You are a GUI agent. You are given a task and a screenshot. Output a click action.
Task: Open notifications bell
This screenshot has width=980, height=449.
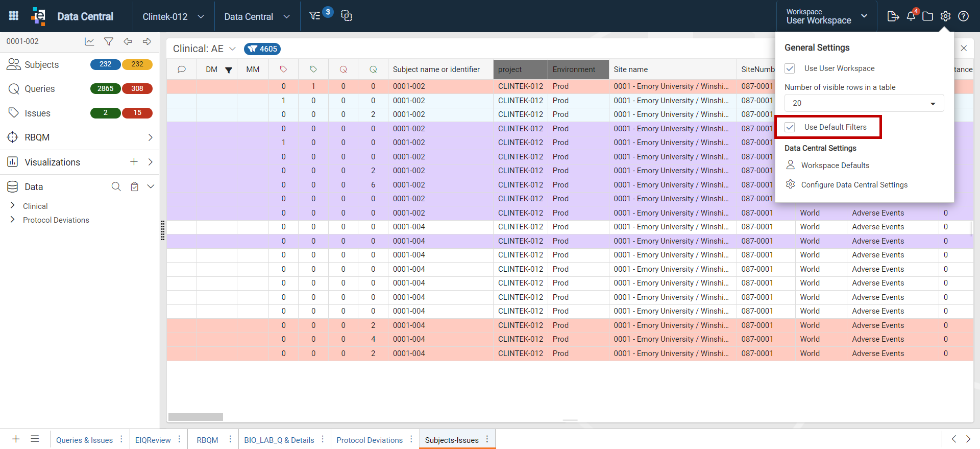[x=912, y=15]
